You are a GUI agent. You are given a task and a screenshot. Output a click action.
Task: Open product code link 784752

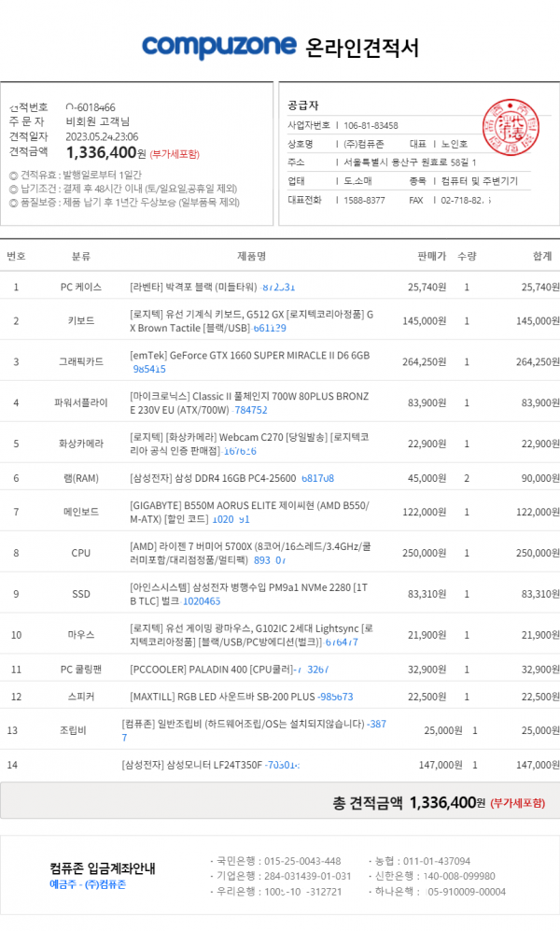251,410
